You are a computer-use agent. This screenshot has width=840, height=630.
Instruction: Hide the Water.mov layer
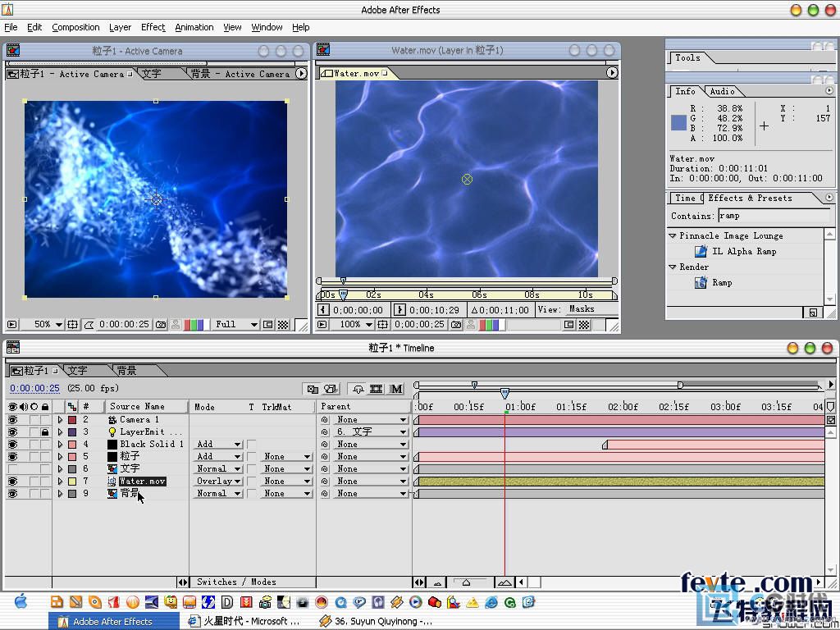[12, 481]
